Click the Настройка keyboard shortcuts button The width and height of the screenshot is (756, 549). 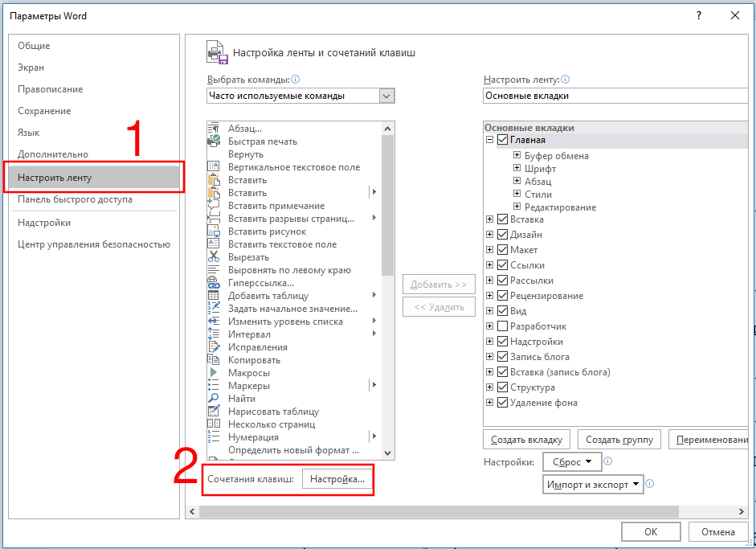click(337, 479)
